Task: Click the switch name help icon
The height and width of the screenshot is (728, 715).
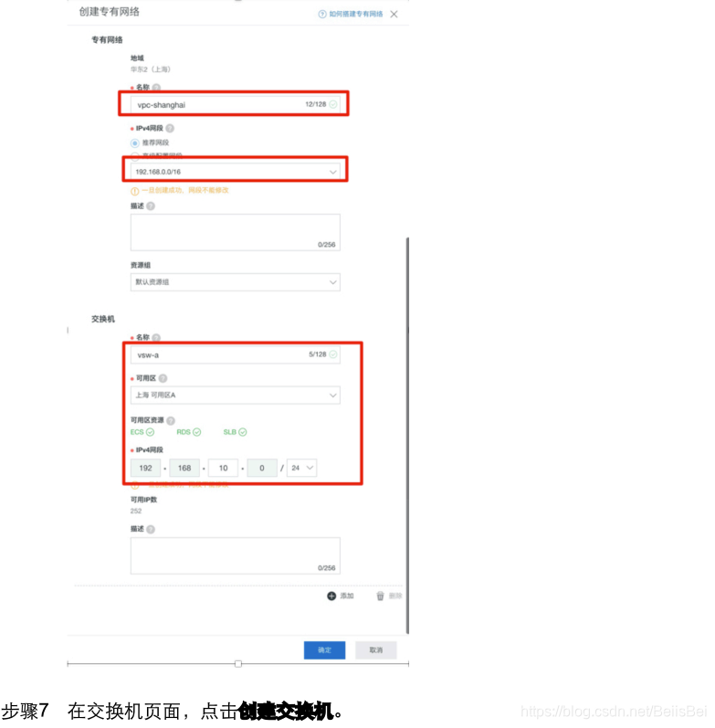Action: click(156, 338)
